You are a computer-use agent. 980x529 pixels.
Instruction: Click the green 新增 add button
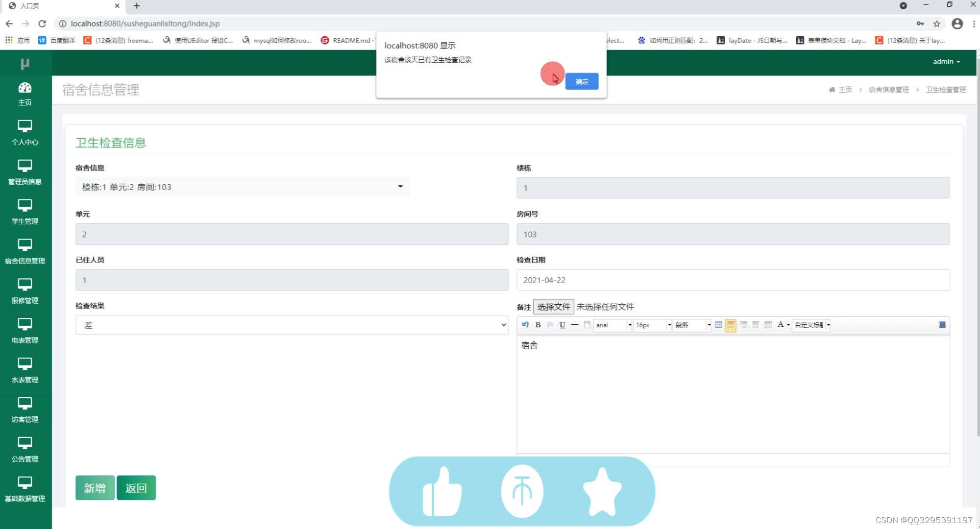pos(95,488)
